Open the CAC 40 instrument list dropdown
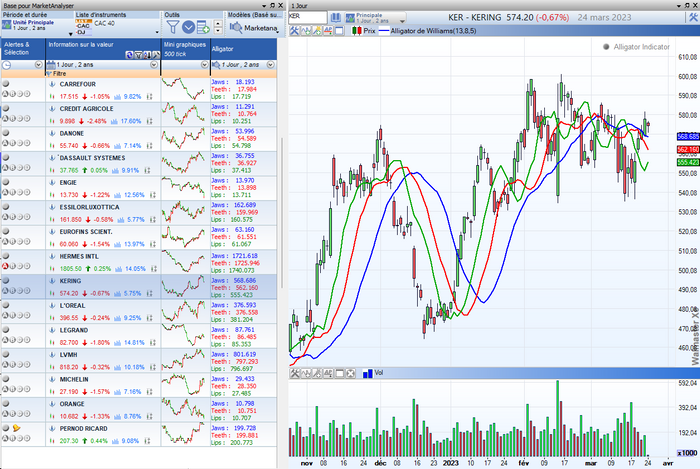The image size is (700, 469). click(x=157, y=32)
